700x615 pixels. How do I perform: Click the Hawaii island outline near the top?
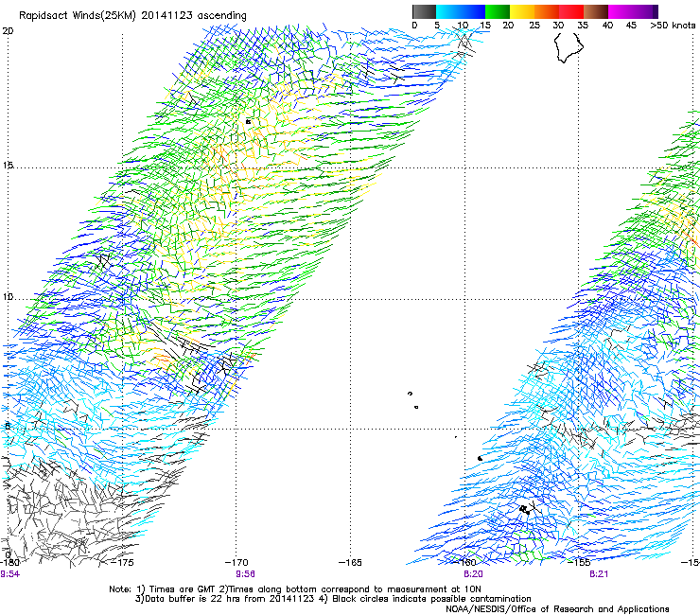[x=569, y=48]
